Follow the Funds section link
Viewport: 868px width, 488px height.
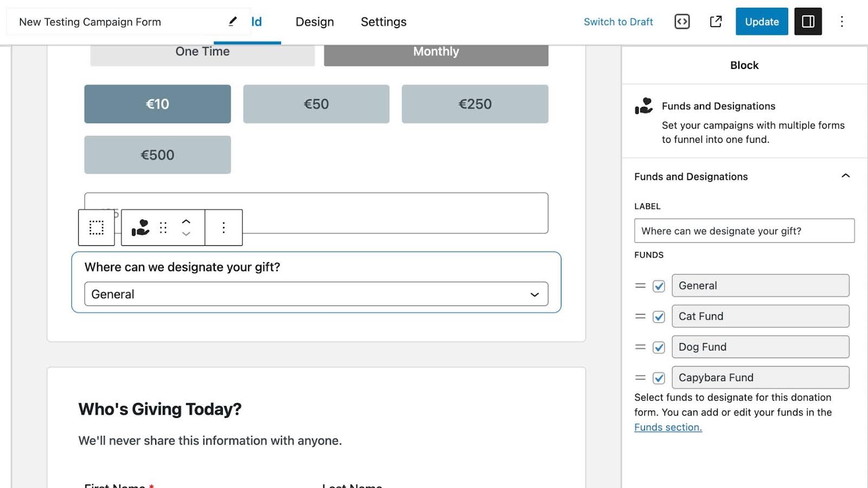668,427
